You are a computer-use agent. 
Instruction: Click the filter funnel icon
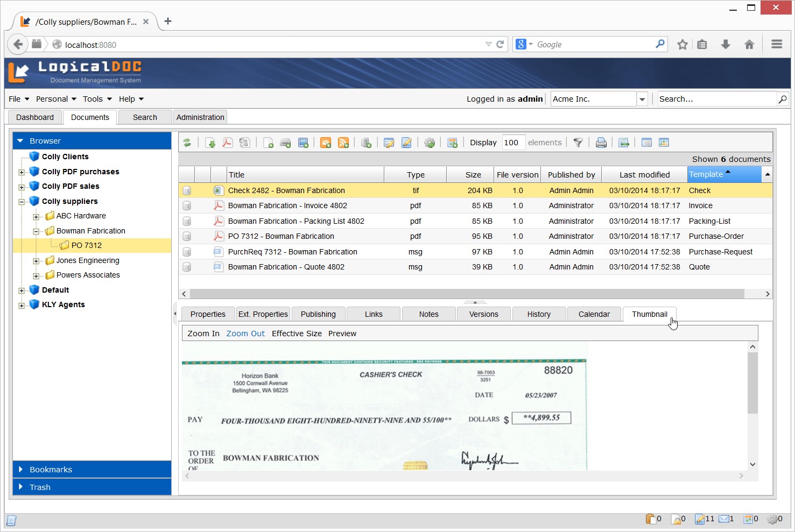coord(578,143)
